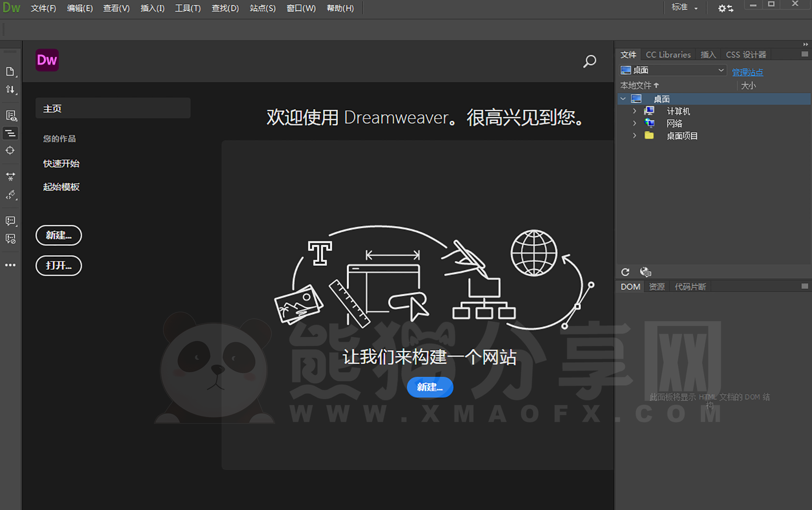Expand the 桌面项目 folder node

634,135
